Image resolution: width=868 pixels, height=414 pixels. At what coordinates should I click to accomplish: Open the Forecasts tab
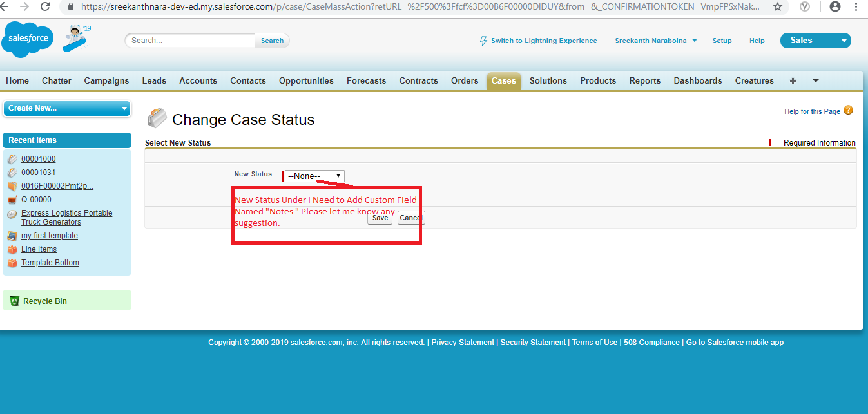click(x=366, y=80)
